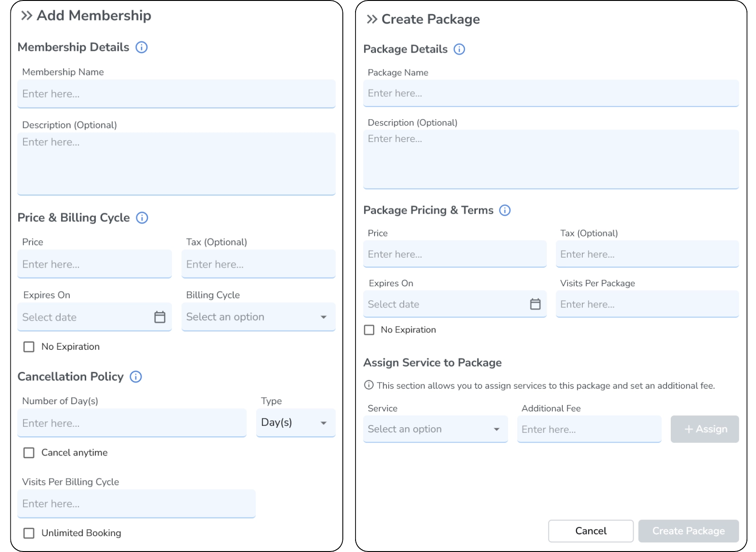The height and width of the screenshot is (552, 756).
Task: Click the Membership Details info icon
Action: [x=141, y=48]
